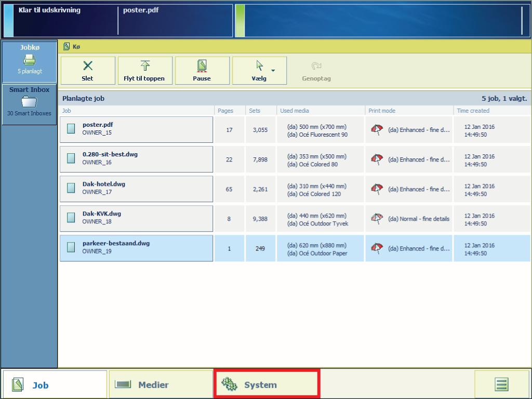The height and width of the screenshot is (399, 532).
Task: Switch to the Job tab
Action: tap(55, 384)
